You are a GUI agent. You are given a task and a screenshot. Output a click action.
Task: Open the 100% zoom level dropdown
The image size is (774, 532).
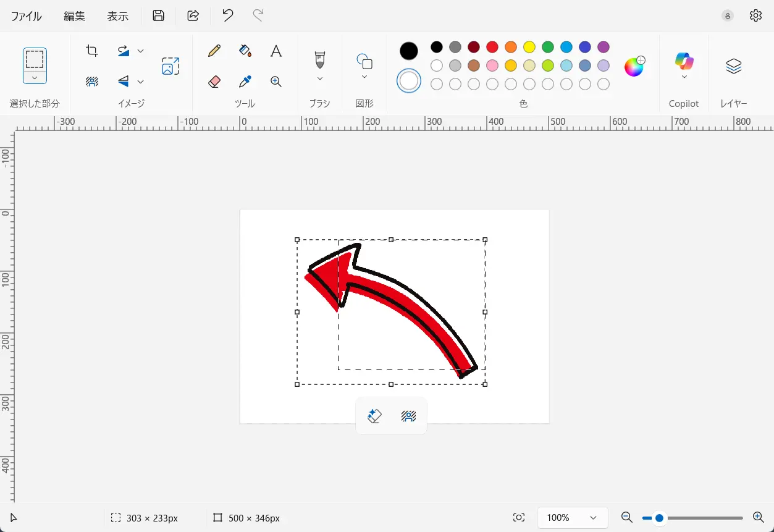[x=573, y=518]
